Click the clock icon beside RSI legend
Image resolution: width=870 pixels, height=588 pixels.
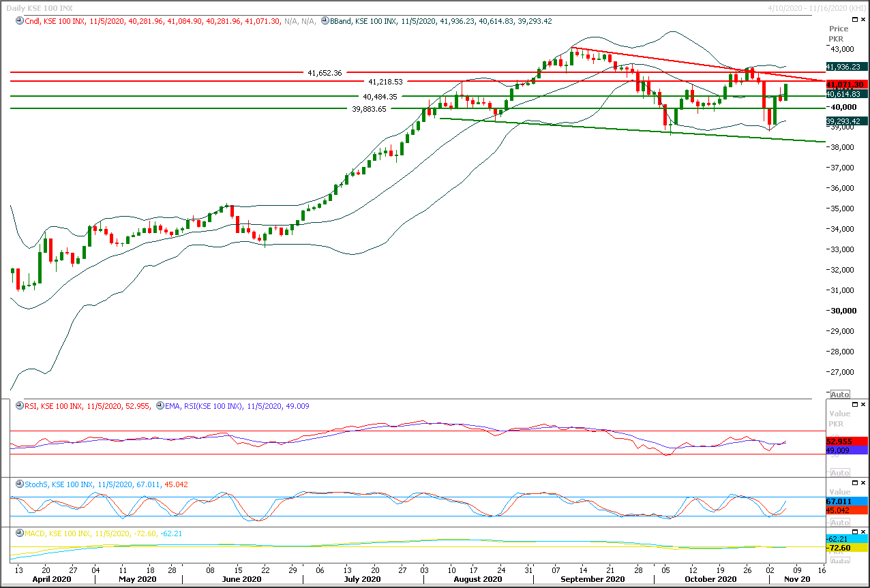pos(20,406)
